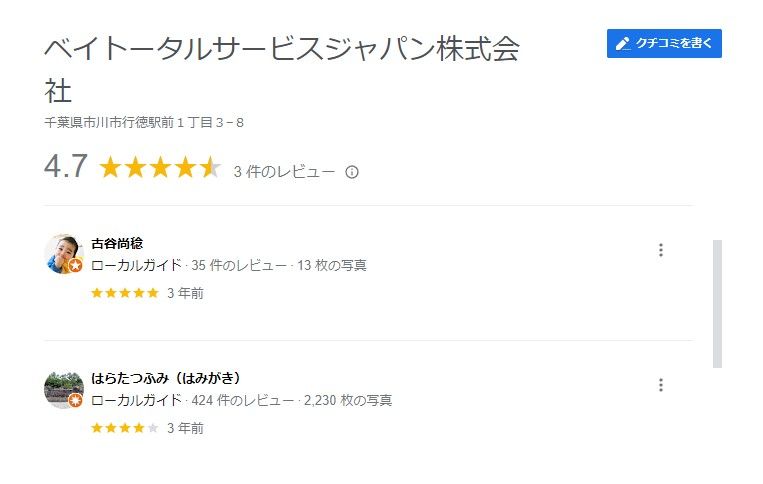Click the business title ベイトータルサービスジャパン株式会社

tap(281, 50)
